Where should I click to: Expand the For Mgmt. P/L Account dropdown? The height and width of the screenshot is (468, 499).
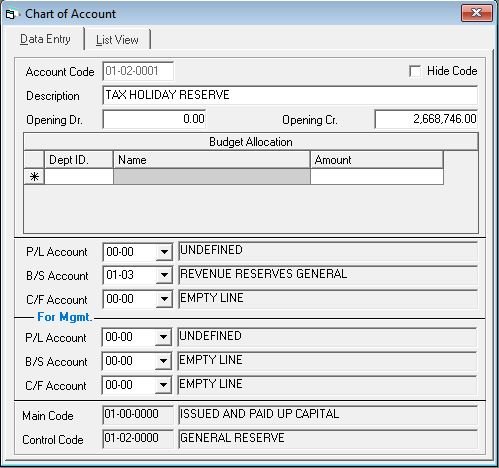[x=163, y=337]
